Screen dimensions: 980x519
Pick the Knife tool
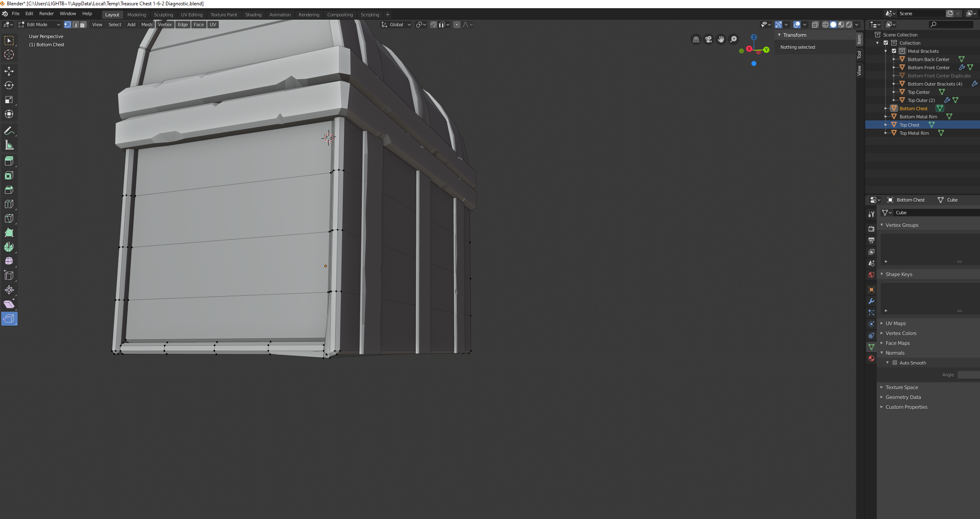(9, 218)
